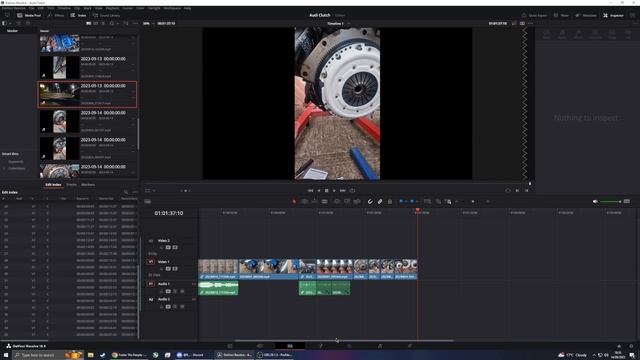This screenshot has width=640, height=360.
Task: Click the A1 destination control
Action: (151, 284)
